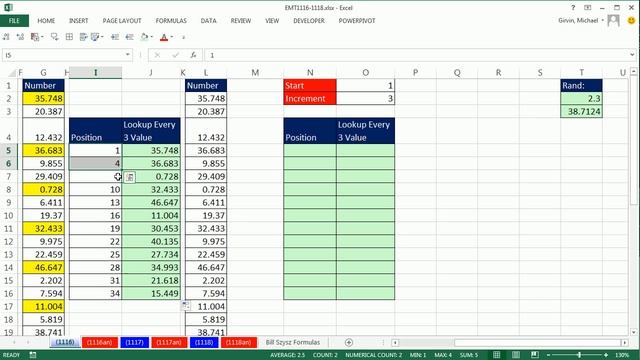Switch to DATA ribbon tab
The image size is (640, 360).
209,21
